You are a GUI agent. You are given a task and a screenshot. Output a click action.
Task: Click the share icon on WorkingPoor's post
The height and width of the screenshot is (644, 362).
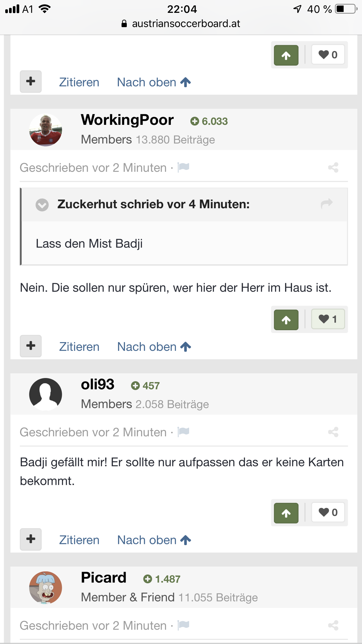coord(333,168)
